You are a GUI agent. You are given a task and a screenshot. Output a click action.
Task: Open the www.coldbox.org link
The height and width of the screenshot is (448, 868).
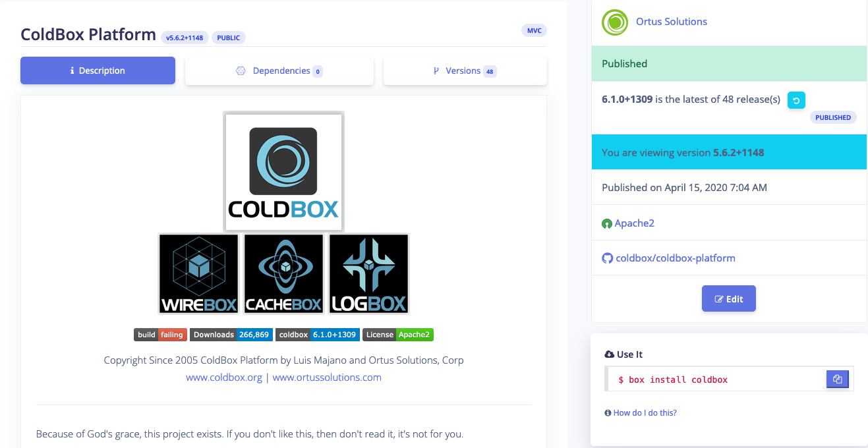coord(224,378)
